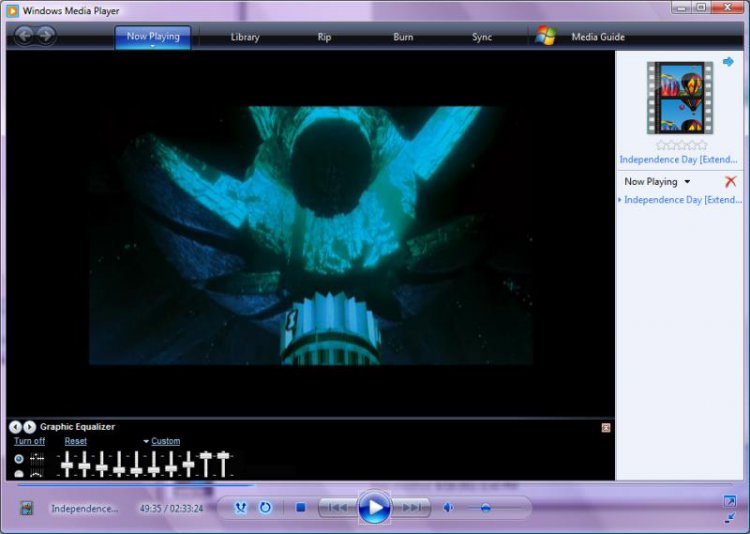
Task: Toggle repeat playback
Action: tap(265, 507)
